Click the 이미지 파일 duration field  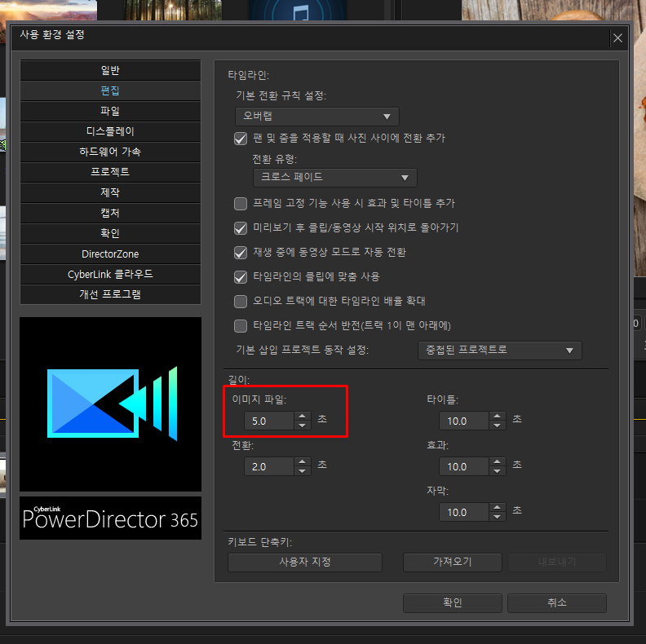[269, 421]
